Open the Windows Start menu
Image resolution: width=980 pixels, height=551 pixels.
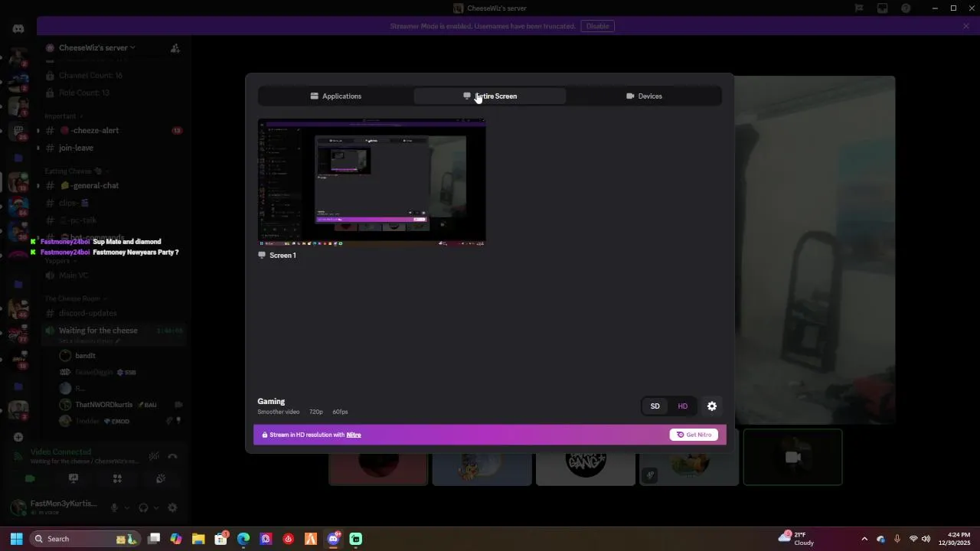[16, 539]
